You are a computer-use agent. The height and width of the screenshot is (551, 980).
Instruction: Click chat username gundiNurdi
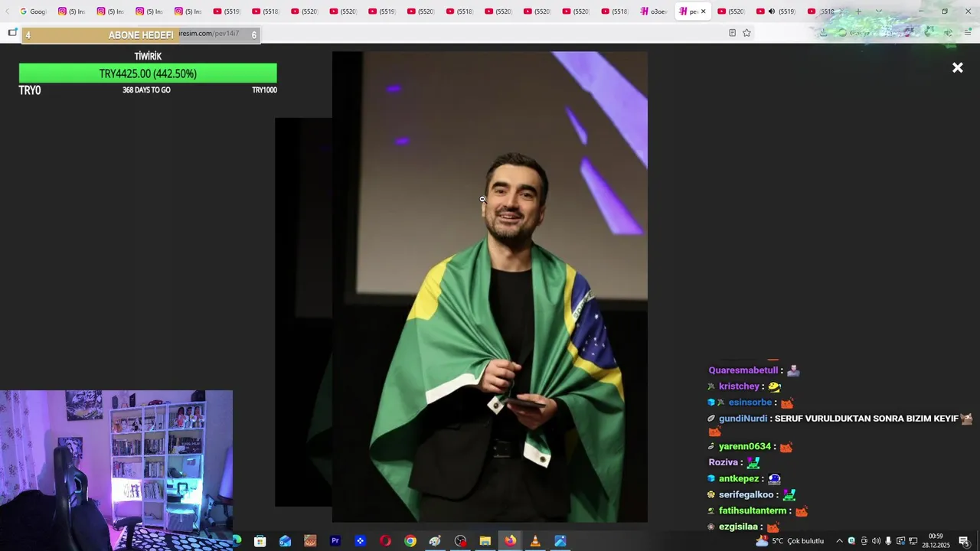tap(743, 419)
